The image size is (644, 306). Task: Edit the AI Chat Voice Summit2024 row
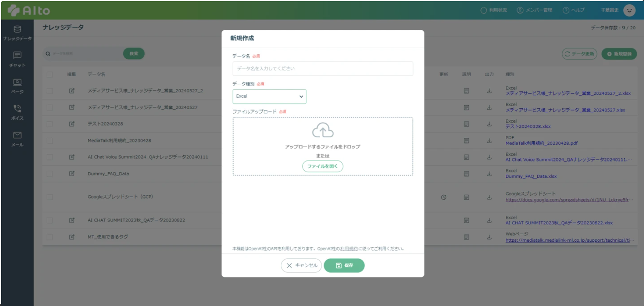coord(72,157)
